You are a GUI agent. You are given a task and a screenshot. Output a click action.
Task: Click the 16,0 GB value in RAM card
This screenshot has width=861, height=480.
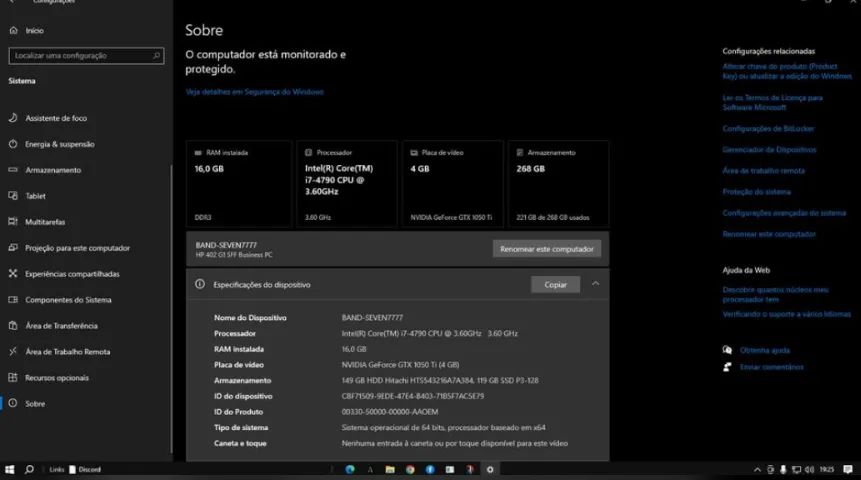coord(209,169)
